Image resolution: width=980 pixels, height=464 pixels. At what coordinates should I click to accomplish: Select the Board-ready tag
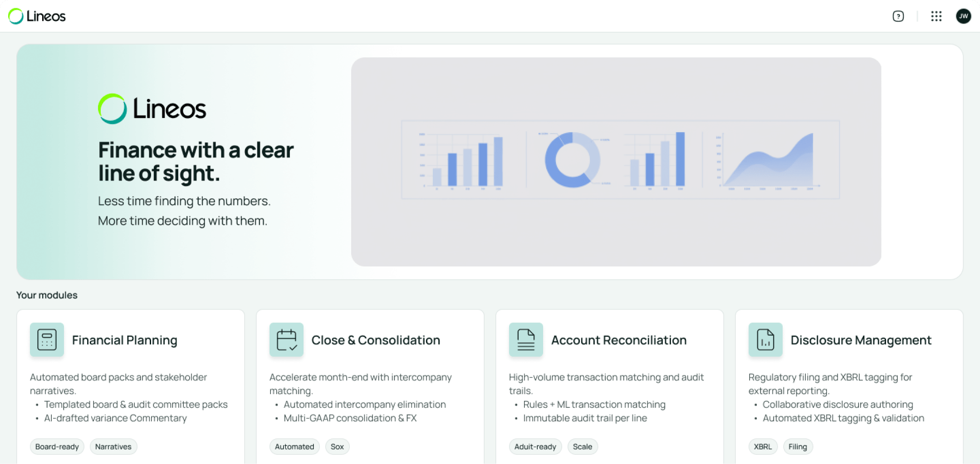pyautogui.click(x=57, y=447)
